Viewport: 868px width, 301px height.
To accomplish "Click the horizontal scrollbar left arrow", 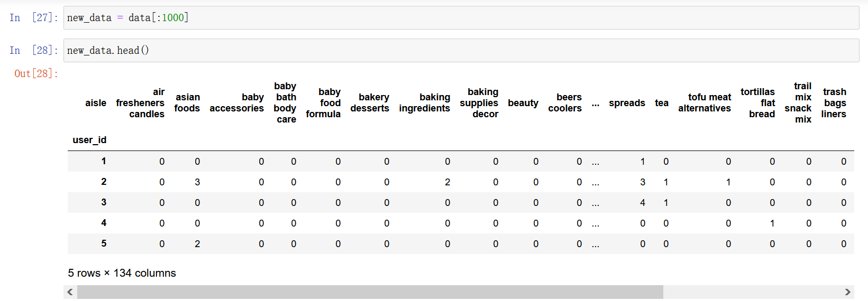I will click(70, 292).
